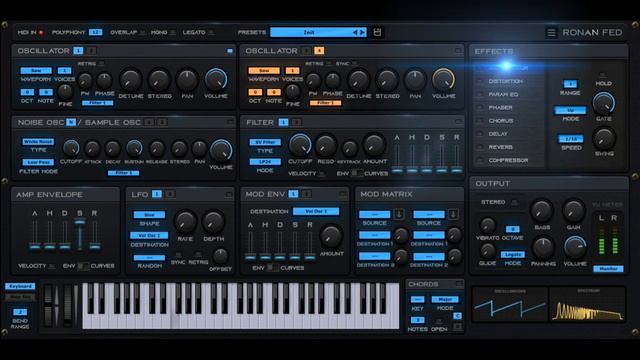Toggle the Output Stereo switch

[x=515, y=202]
